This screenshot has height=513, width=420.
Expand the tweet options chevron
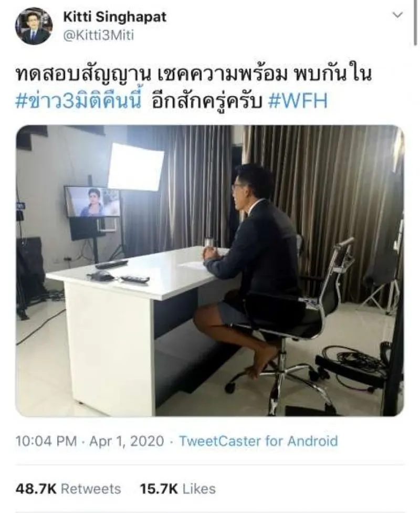[397, 15]
